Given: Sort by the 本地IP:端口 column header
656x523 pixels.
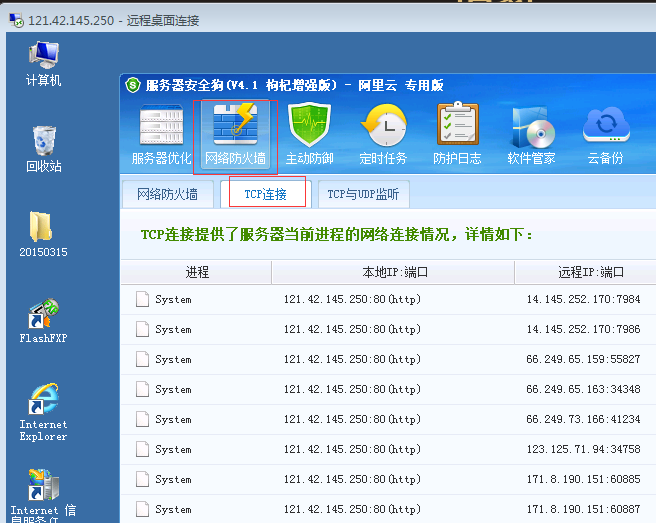Looking at the screenshot, I should [393, 272].
